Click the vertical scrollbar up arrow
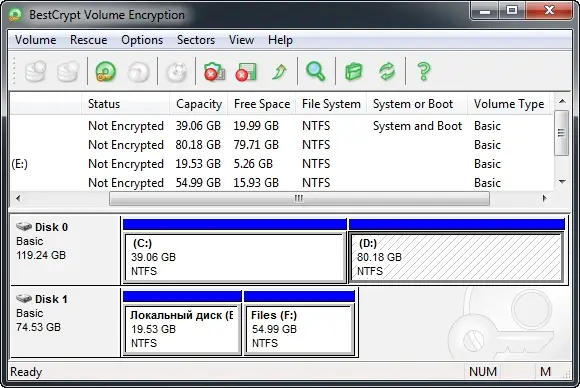 tap(562, 101)
